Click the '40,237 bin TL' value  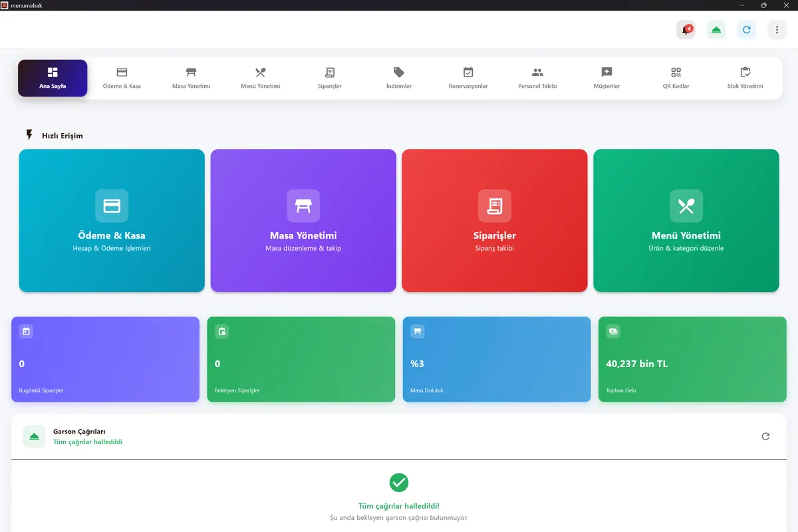[x=637, y=364]
